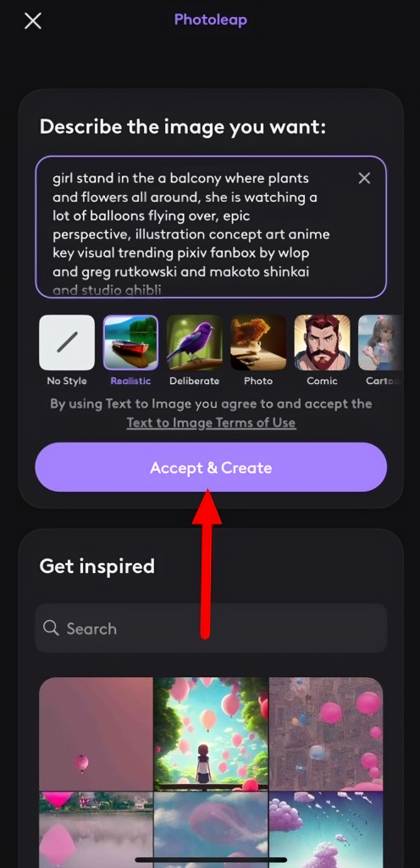This screenshot has width=420, height=868.
Task: Choose the Realistic style thumbnail
Action: coord(130,342)
